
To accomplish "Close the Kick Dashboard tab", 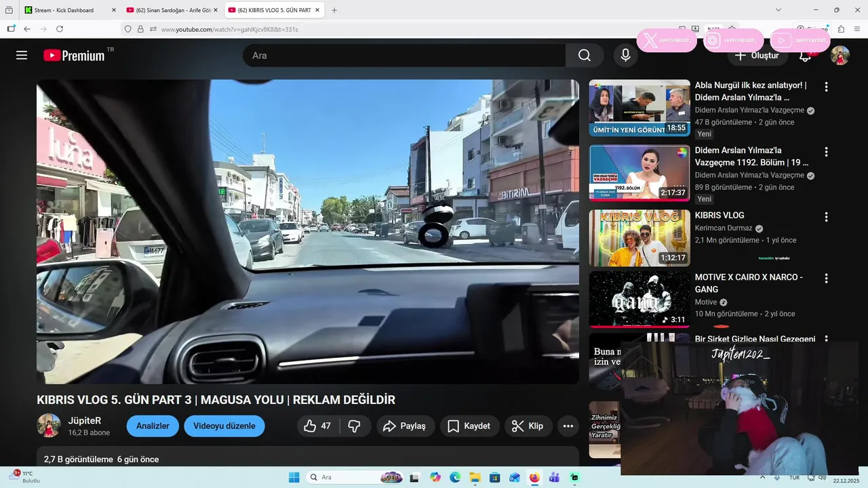I will point(113,10).
